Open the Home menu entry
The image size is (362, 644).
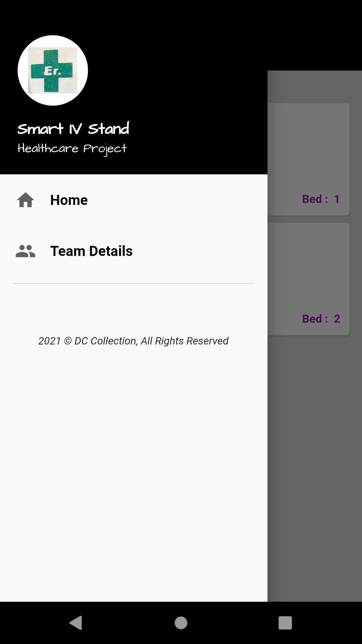[69, 200]
